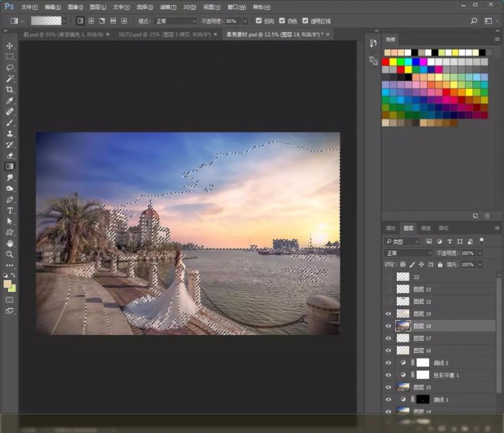Screen dimensions: 504x433
Task: Select the Horizontal Type tool
Action: [9, 211]
